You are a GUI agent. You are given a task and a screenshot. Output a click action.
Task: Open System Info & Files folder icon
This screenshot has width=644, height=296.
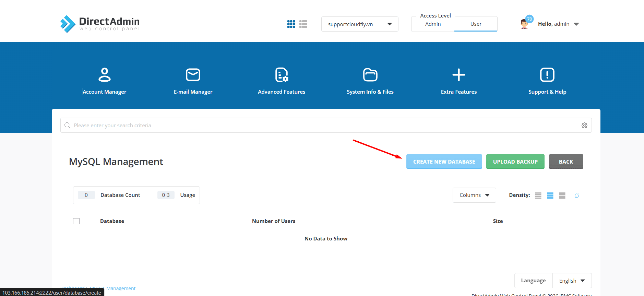point(370,75)
